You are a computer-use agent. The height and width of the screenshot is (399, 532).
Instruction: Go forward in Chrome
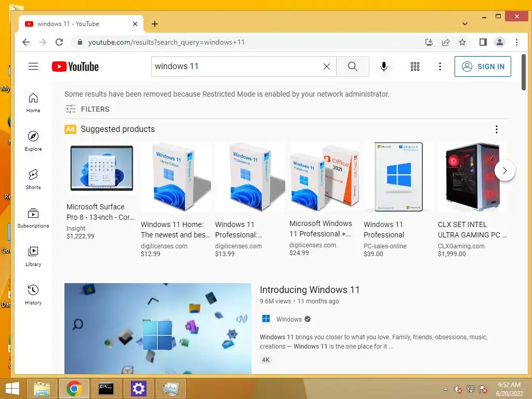click(x=43, y=42)
